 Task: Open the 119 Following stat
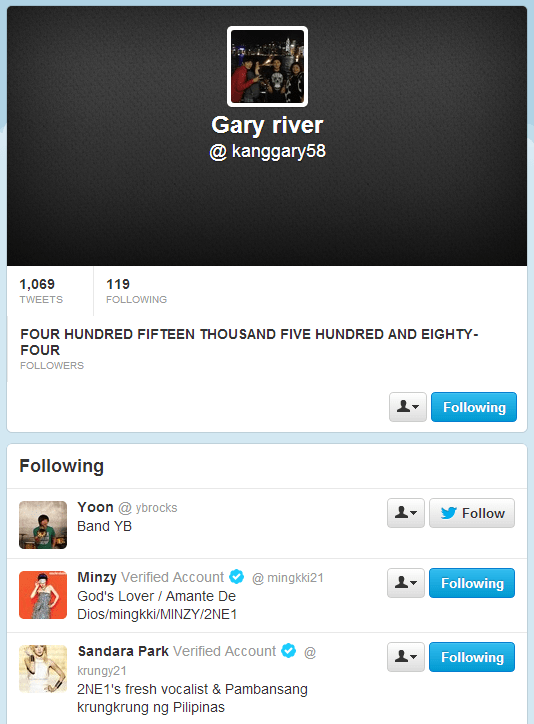tap(137, 291)
